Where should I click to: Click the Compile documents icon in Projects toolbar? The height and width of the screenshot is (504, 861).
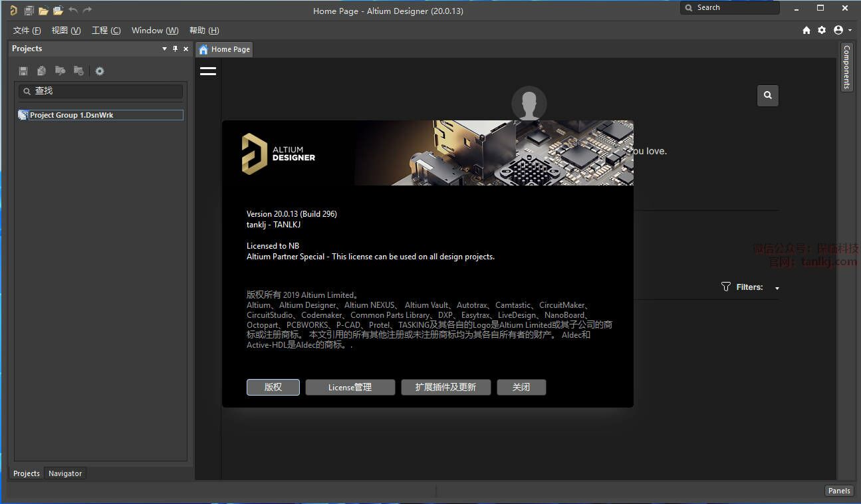(x=41, y=71)
